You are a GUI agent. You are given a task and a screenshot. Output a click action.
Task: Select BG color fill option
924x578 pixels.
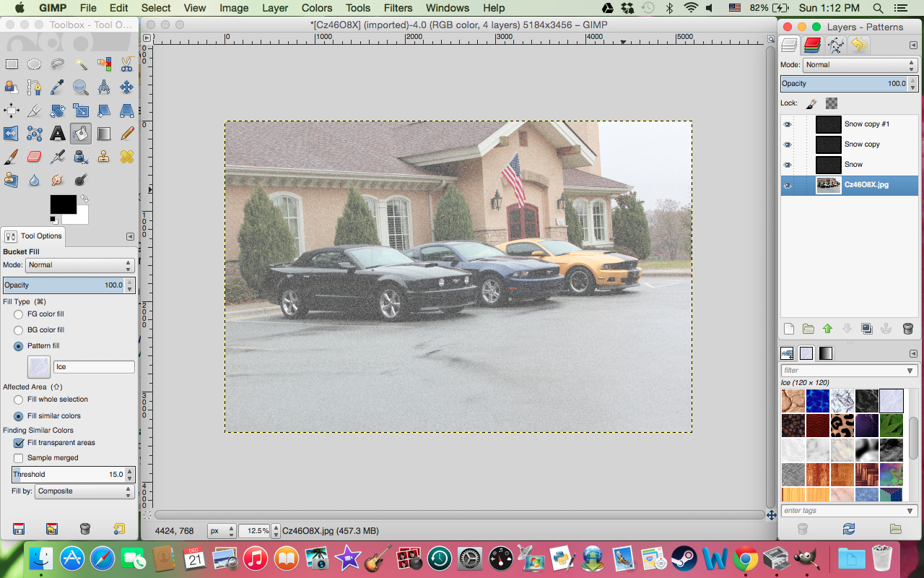click(18, 330)
